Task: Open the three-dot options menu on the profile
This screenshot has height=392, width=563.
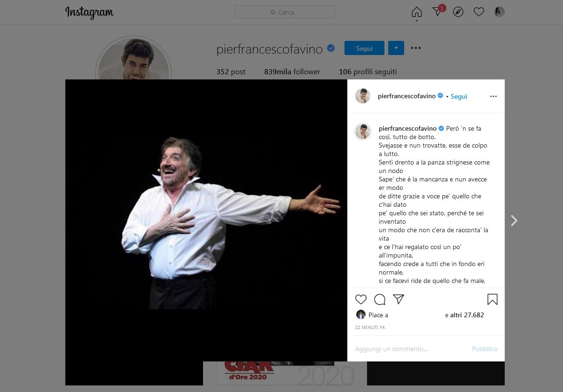Action: point(415,47)
